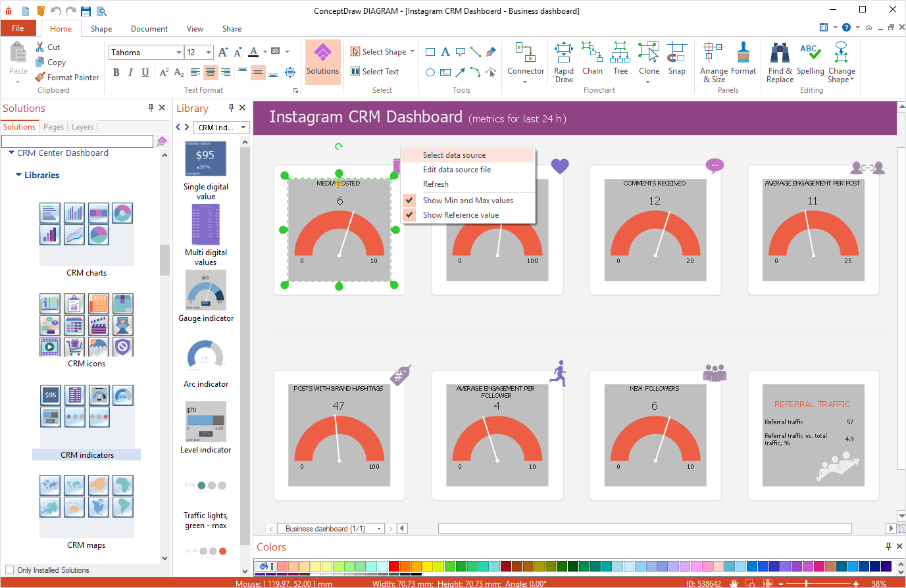The image size is (906, 588).
Task: Activate Rapid Draw tool
Action: coord(564,62)
